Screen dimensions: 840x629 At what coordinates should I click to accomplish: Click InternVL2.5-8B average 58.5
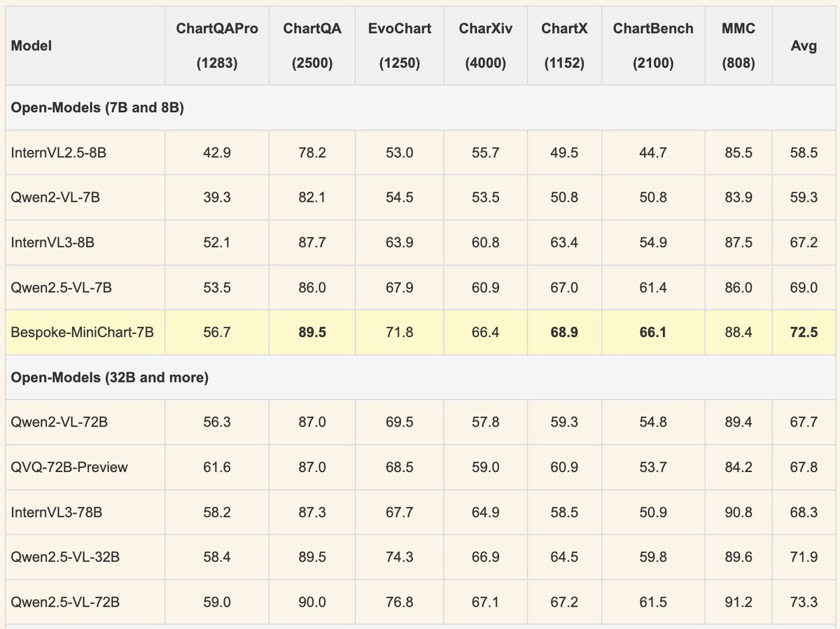pos(803,153)
